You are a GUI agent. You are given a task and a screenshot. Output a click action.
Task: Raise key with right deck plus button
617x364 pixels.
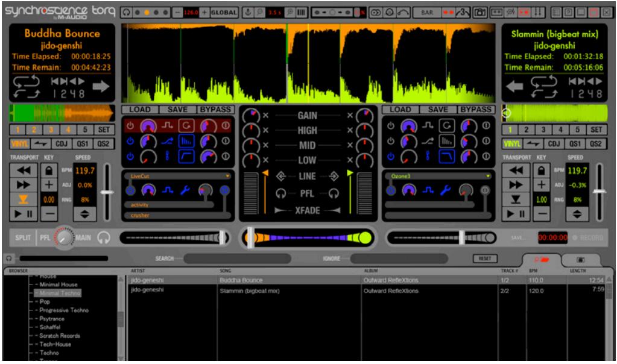[x=542, y=185]
